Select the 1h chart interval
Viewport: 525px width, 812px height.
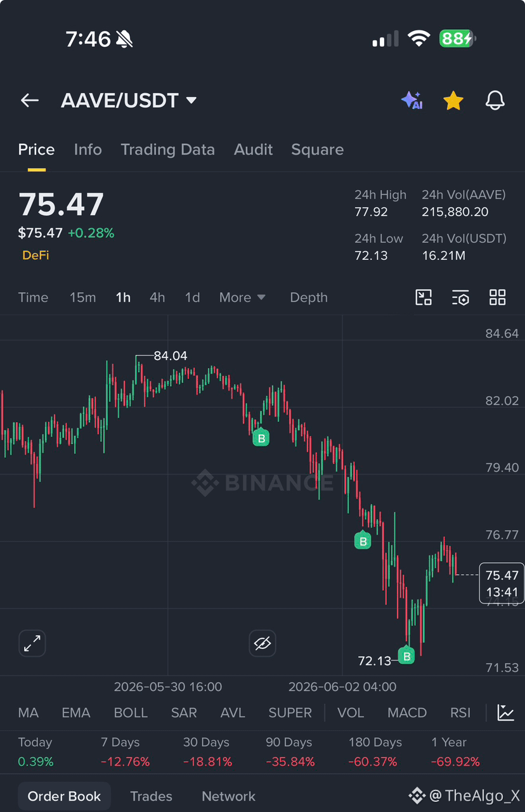click(x=123, y=297)
